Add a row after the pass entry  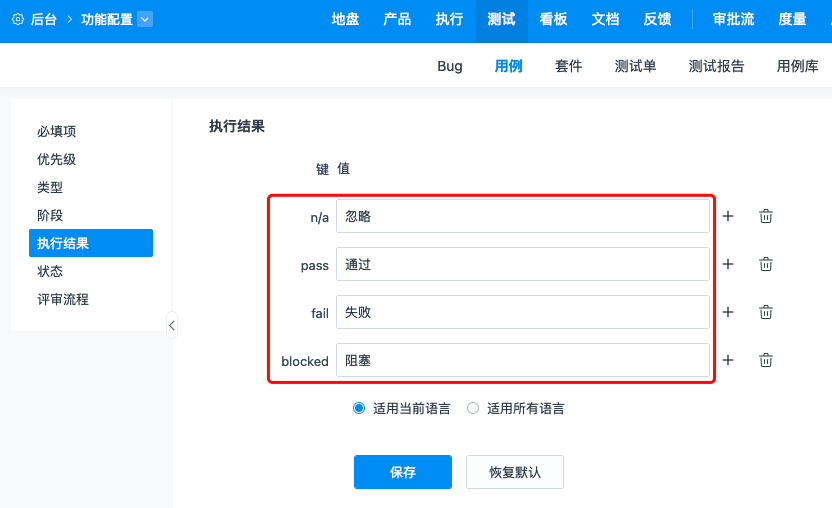click(x=728, y=264)
